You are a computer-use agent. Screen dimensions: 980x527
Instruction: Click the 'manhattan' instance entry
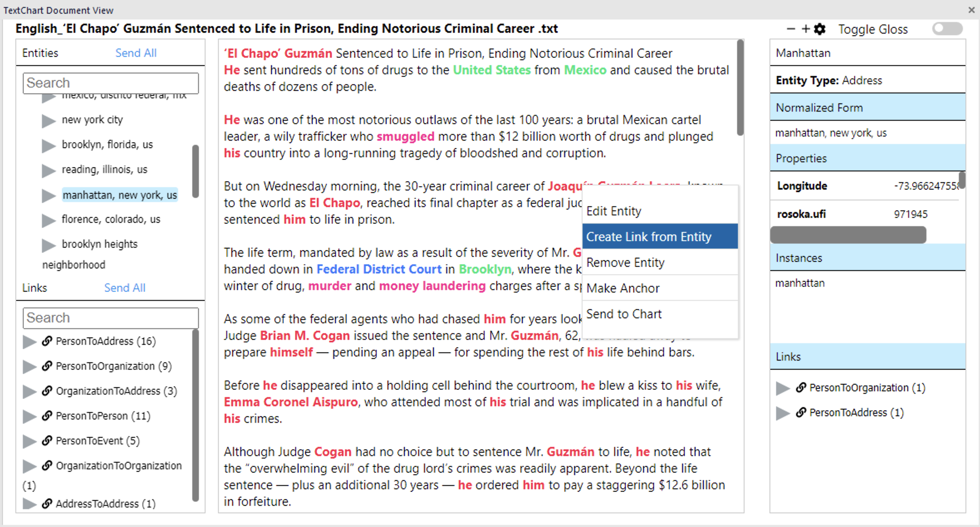tap(800, 283)
